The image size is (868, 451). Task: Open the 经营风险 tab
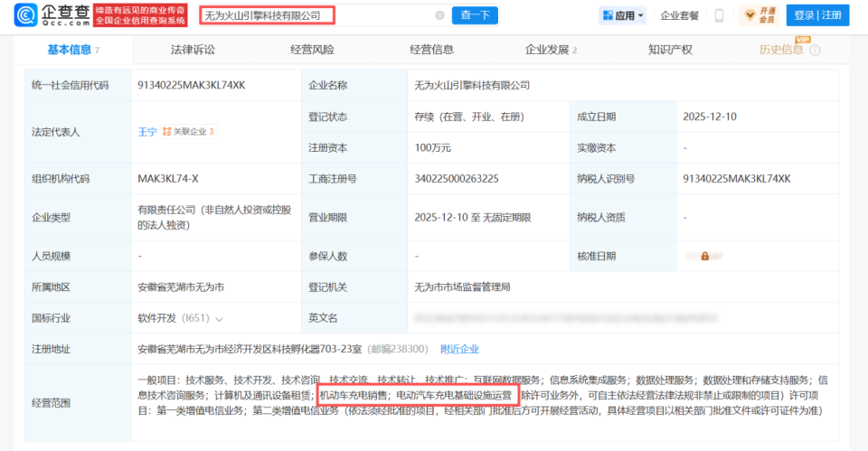(x=312, y=50)
